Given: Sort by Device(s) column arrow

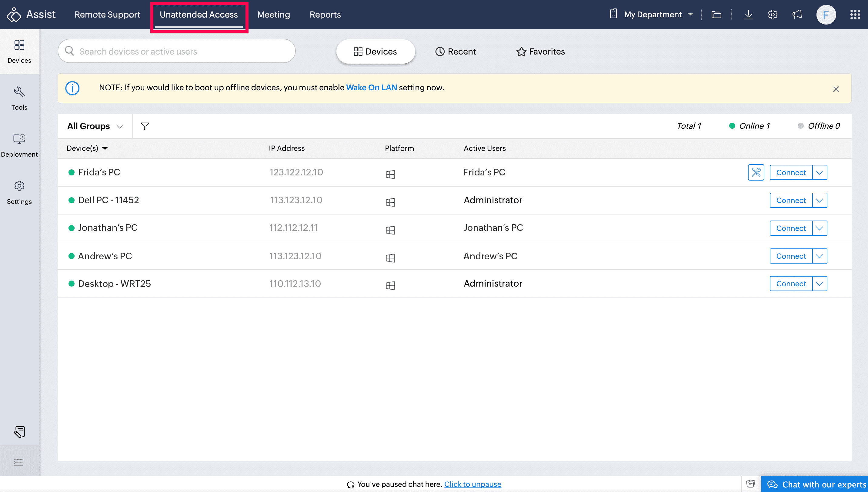Looking at the screenshot, I should [105, 148].
